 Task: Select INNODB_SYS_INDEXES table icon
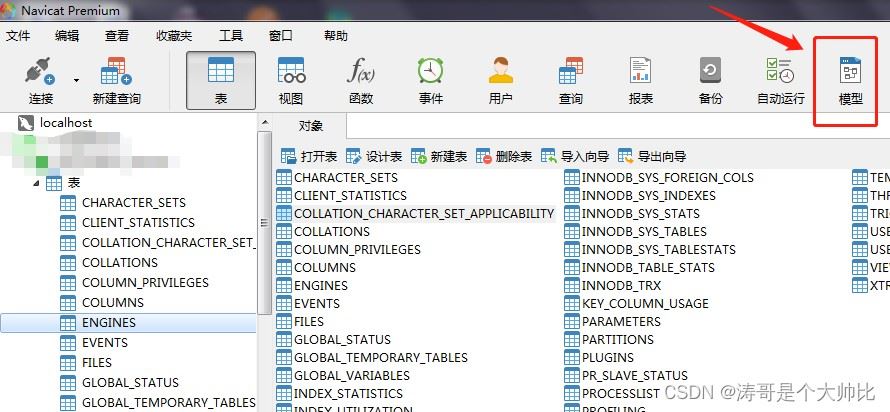(x=572, y=195)
